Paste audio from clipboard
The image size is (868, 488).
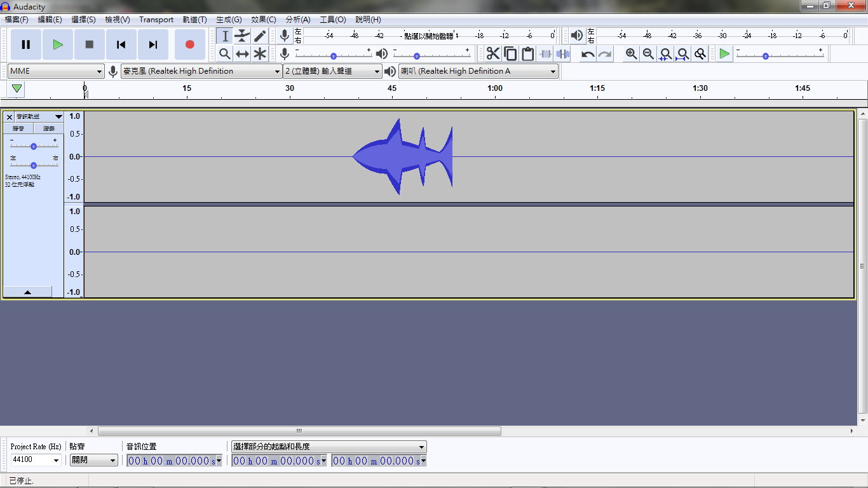[x=527, y=54]
